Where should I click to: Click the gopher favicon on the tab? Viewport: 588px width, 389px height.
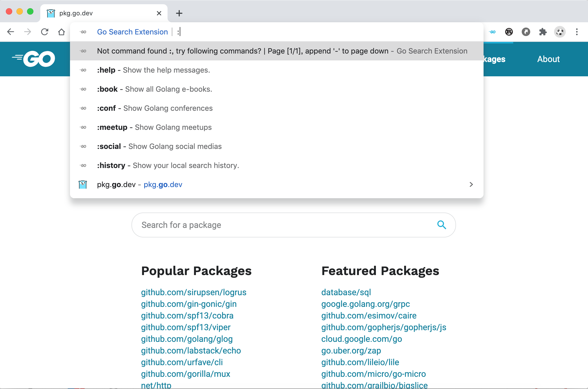coord(51,13)
